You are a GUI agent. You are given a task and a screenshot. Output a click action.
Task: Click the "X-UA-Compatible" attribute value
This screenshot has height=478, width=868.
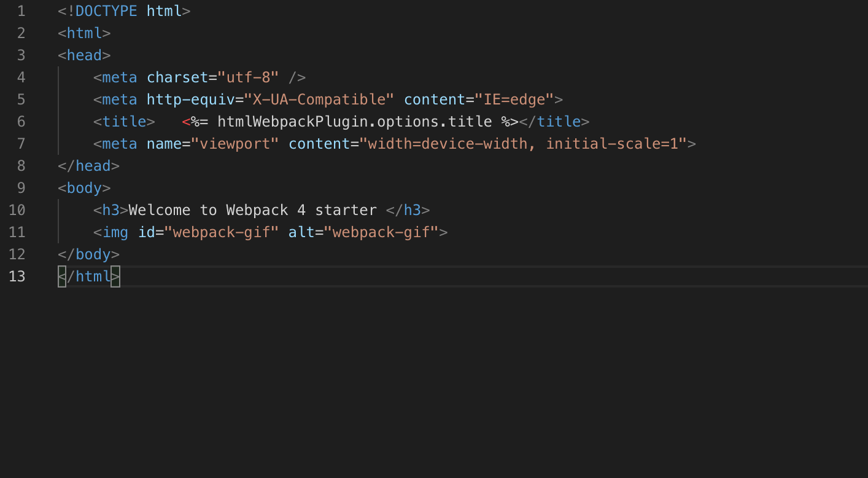click(319, 100)
